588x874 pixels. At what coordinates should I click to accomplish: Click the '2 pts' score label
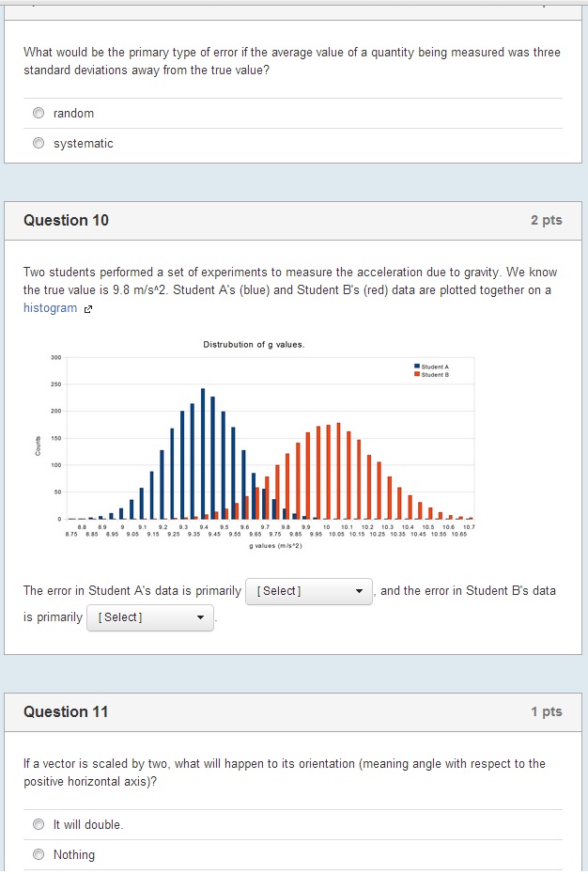point(546,220)
